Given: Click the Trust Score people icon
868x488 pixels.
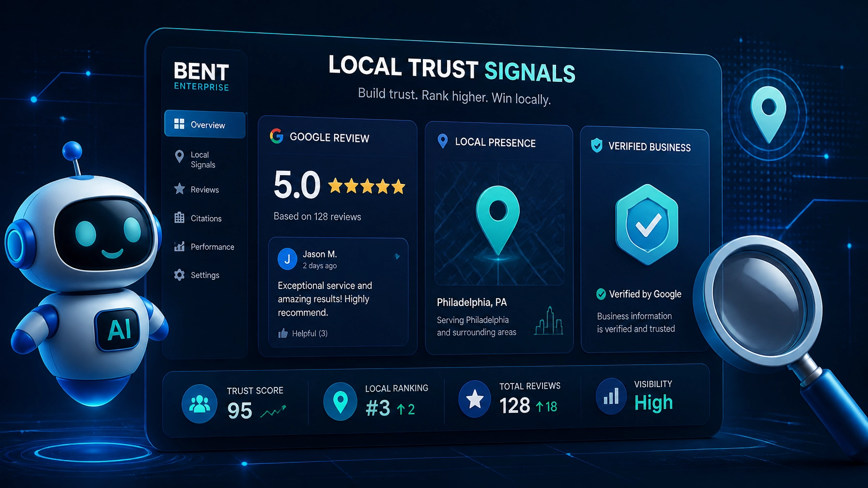Looking at the screenshot, I should (200, 404).
